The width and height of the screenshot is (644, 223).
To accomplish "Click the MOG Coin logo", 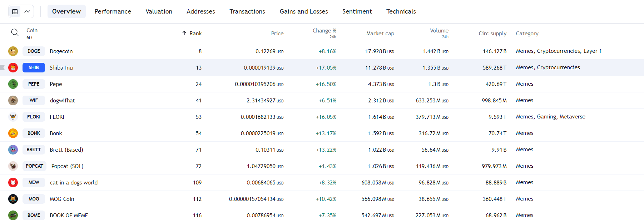I will click(13, 199).
